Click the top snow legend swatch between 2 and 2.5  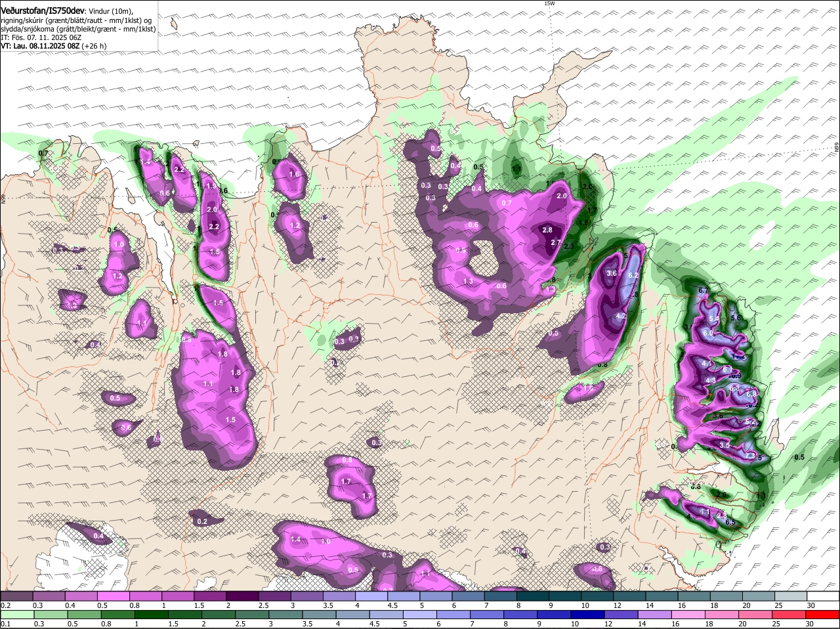coord(242,596)
